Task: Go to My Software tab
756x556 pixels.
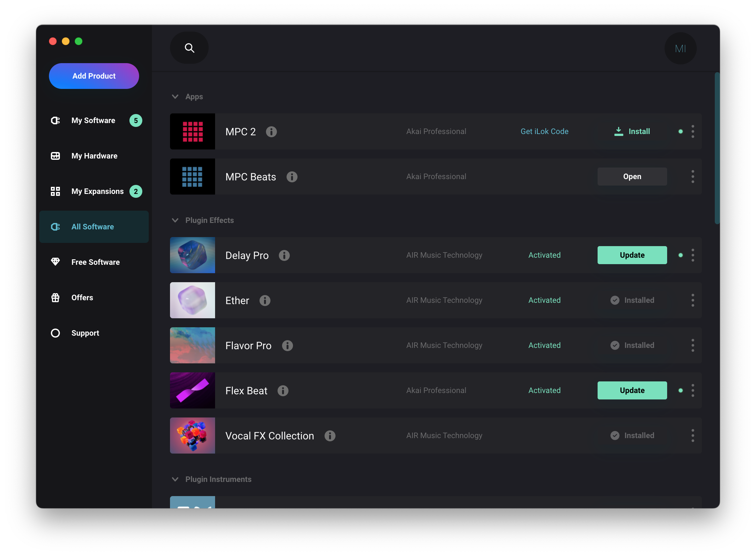Action: click(93, 120)
